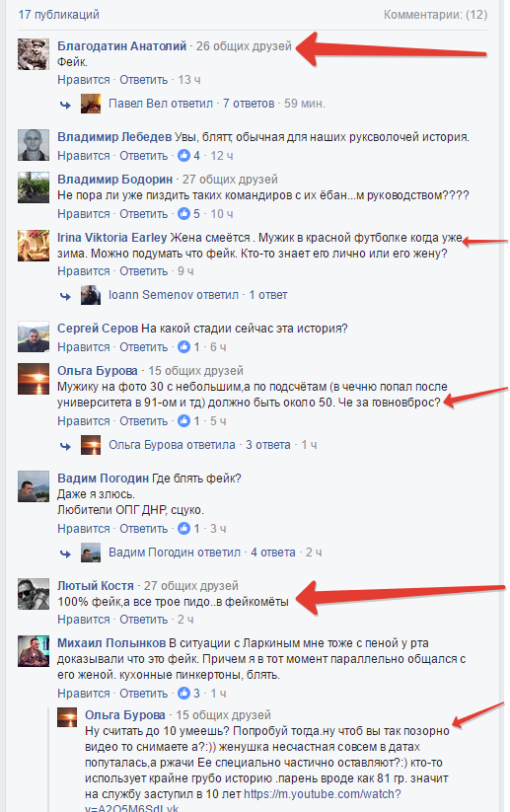Viewport: 510px width, 812px height.
Task: Click like count icon on Владимир Бодорин's comment
Action: click(183, 213)
